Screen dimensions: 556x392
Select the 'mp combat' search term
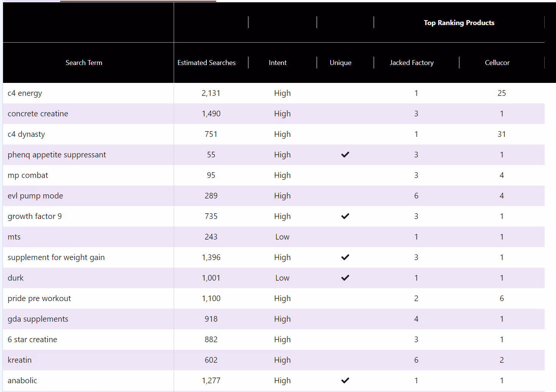click(28, 175)
